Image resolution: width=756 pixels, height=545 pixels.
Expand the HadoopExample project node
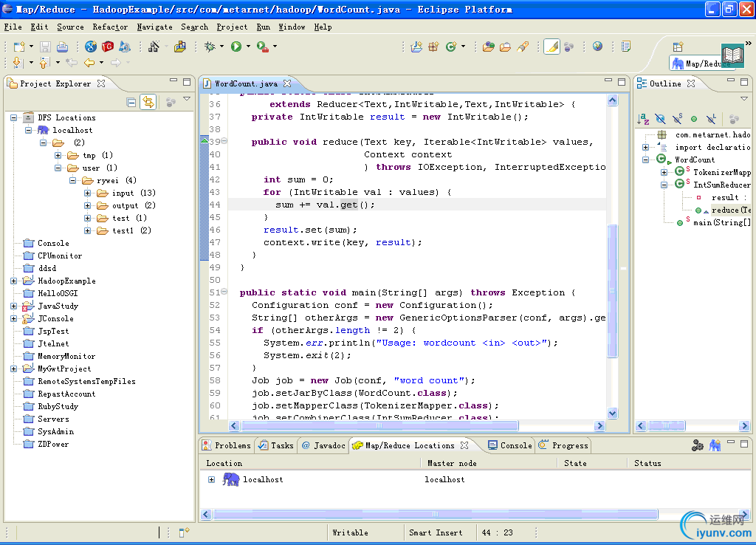coord(14,281)
